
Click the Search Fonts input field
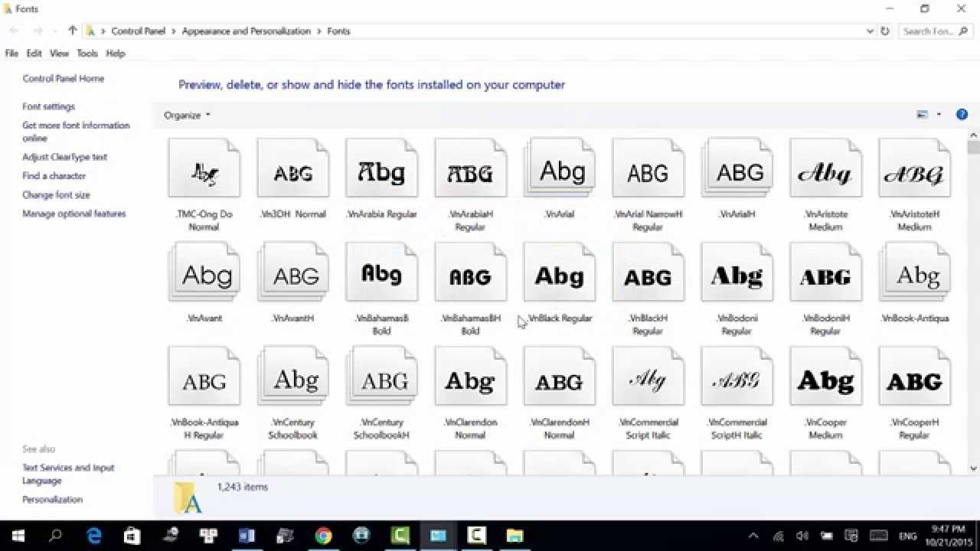tap(934, 31)
